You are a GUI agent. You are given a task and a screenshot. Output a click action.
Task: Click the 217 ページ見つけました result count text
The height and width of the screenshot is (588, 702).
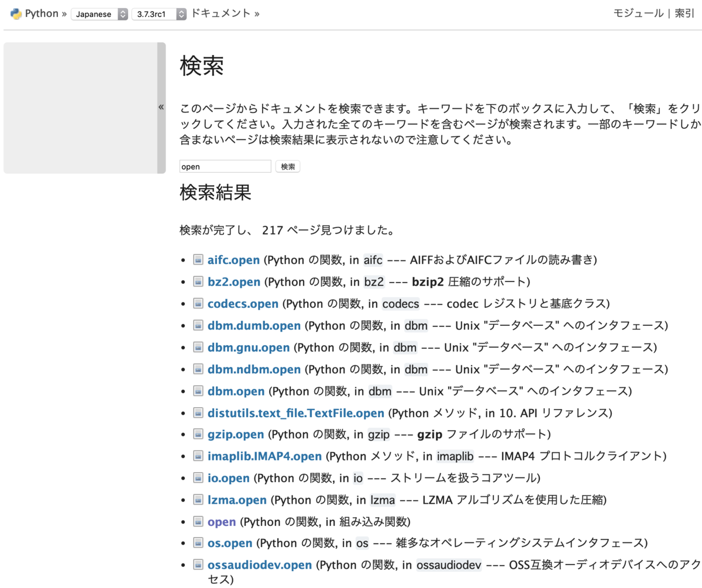pos(328,230)
